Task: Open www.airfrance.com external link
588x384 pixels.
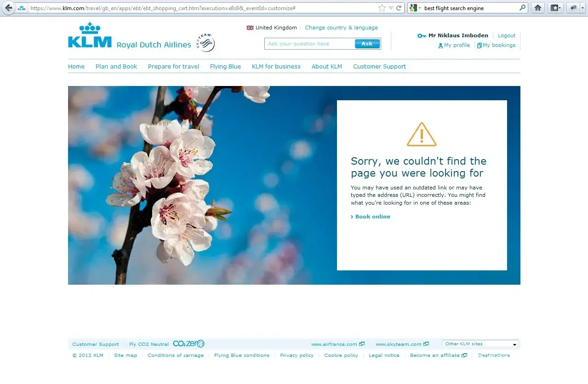Action: coord(338,344)
